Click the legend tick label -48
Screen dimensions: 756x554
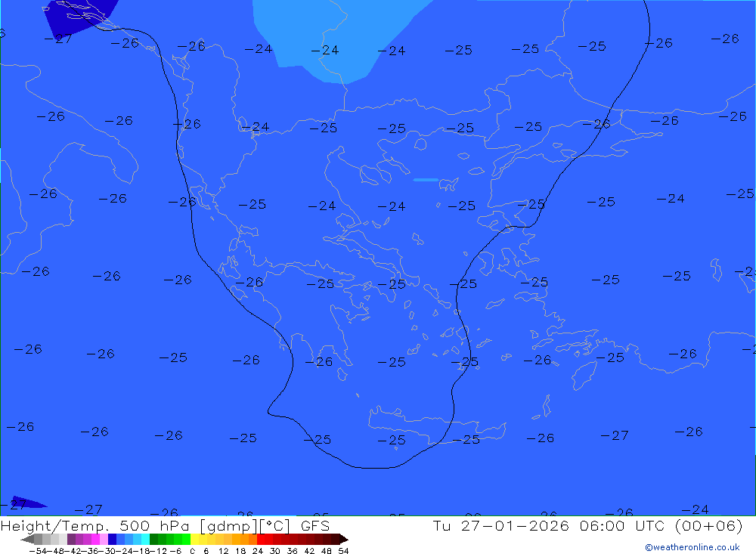[55, 551]
